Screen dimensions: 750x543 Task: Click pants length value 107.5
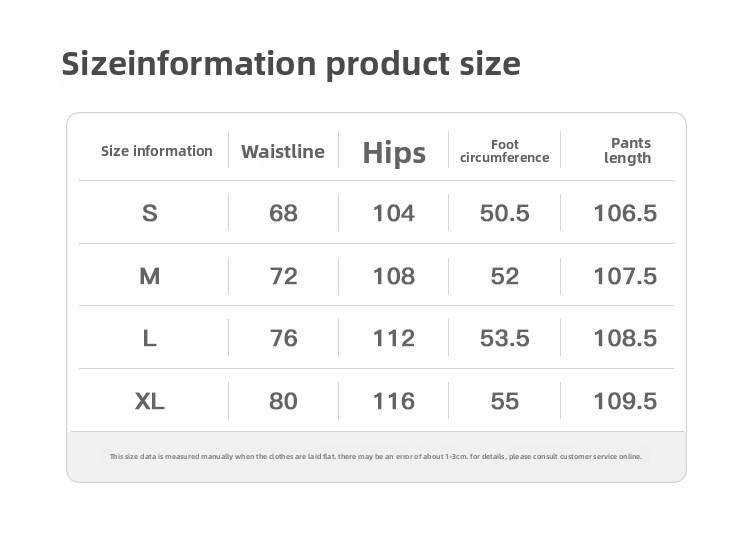625,276
